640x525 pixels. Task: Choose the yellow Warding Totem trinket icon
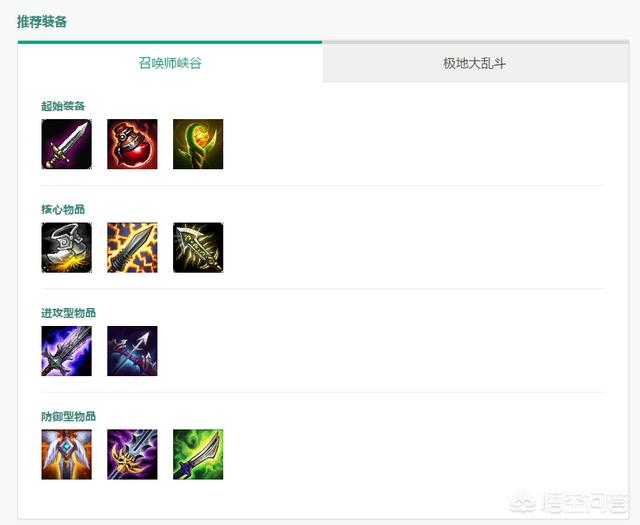pyautogui.click(x=198, y=144)
